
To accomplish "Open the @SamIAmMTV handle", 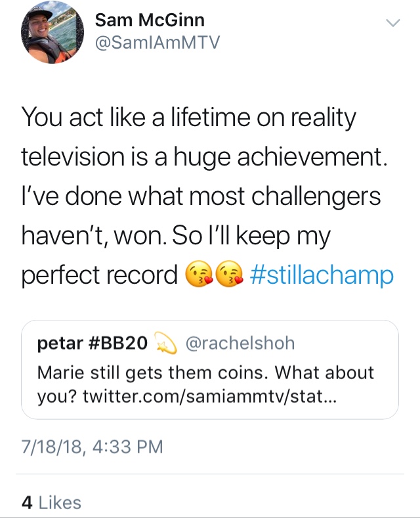I will coord(157,43).
